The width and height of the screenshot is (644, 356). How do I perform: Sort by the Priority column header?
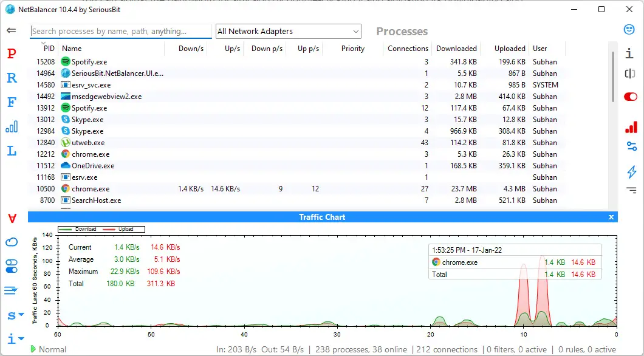[x=353, y=49]
